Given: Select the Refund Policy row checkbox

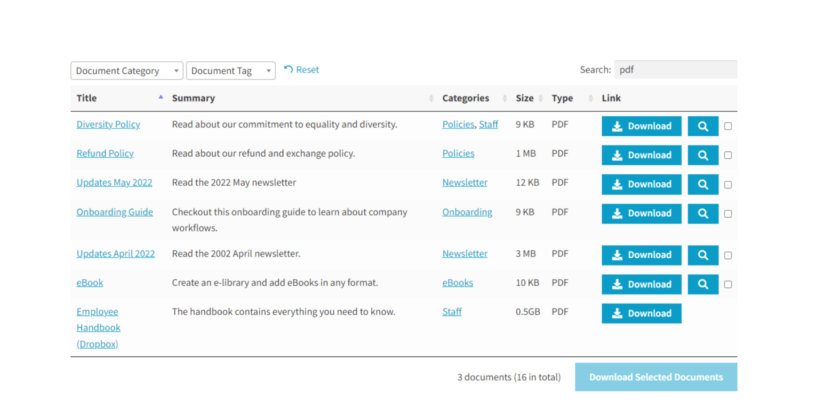Looking at the screenshot, I should [728, 155].
